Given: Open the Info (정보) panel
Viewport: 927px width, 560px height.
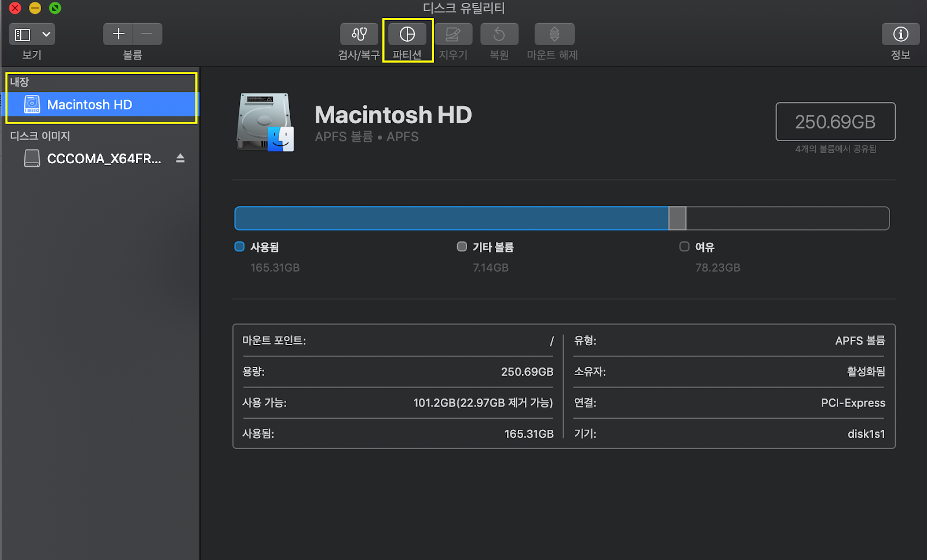Looking at the screenshot, I should click(x=900, y=34).
